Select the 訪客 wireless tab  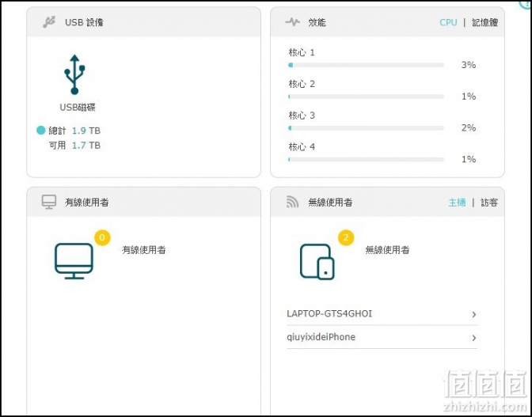(x=489, y=203)
